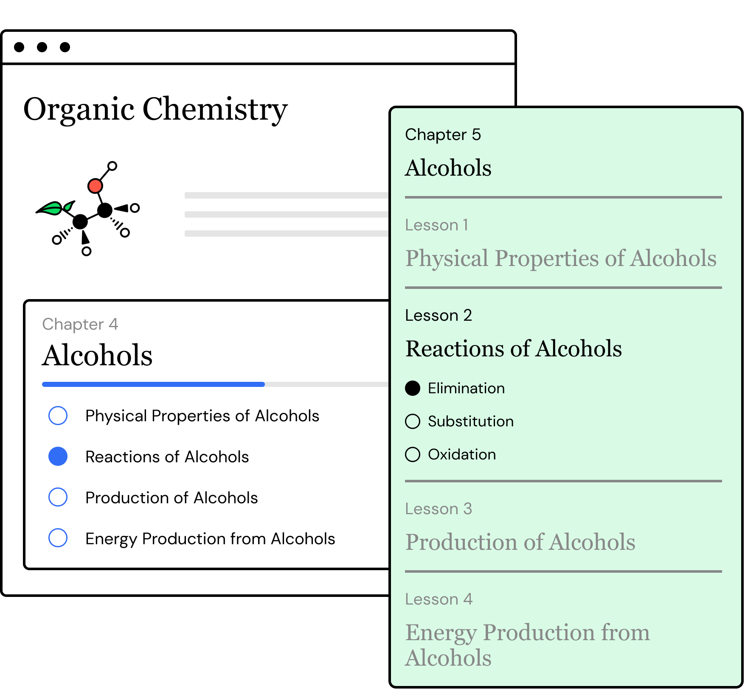Expand Lesson 3 Production of Alcohols
The width and height of the screenshot is (745, 700).
520,542
